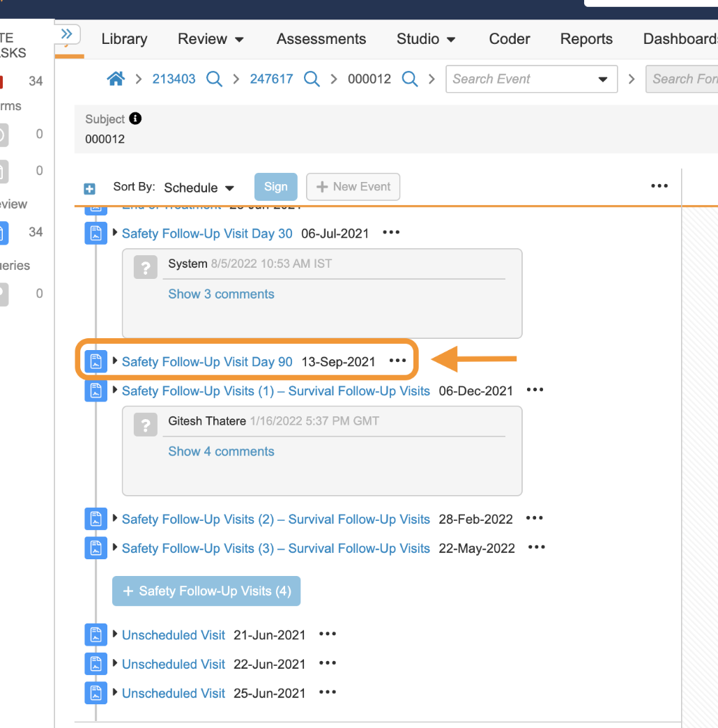The width and height of the screenshot is (718, 728).
Task: Open the ellipsis menu for Safety Follow-Up Visit Day 30
Action: pyautogui.click(x=391, y=232)
